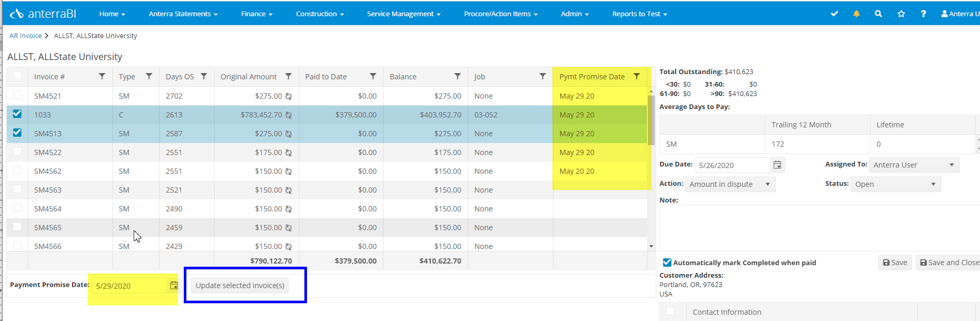
Task: Check the Contact Information header checkbox
Action: 670,311
